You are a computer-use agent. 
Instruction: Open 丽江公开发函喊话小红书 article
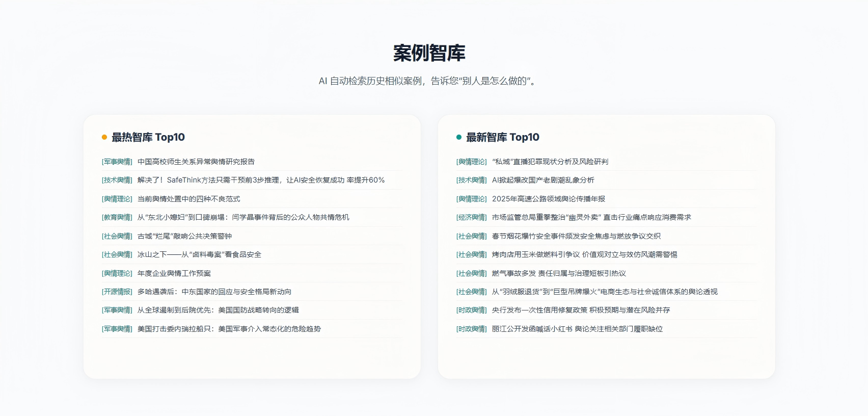(577, 329)
